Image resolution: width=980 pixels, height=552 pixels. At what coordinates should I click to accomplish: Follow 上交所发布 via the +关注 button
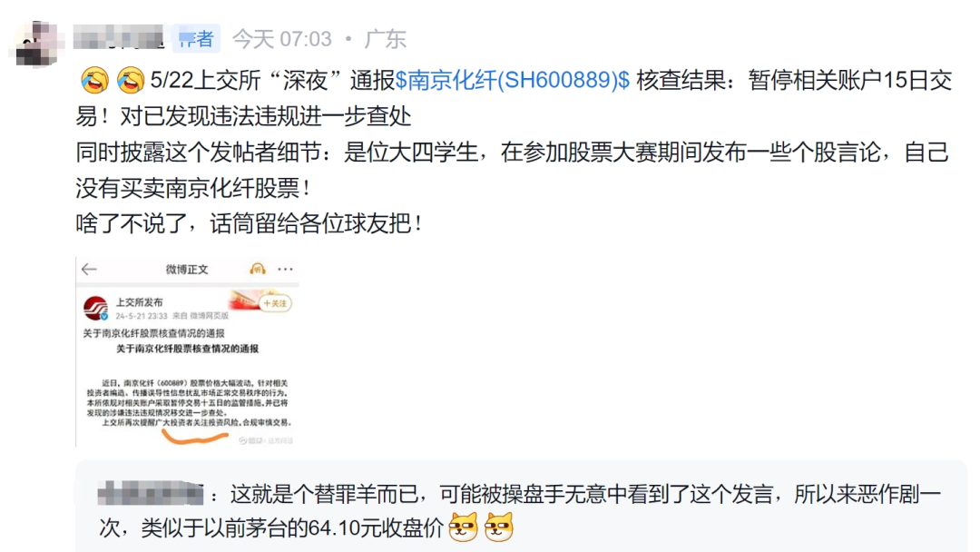tap(275, 304)
